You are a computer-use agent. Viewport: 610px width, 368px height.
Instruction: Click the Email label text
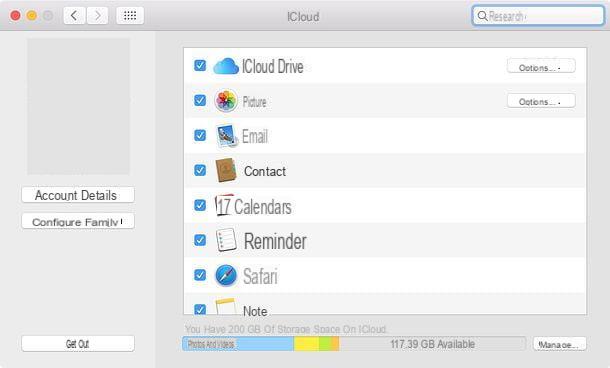pyautogui.click(x=255, y=136)
